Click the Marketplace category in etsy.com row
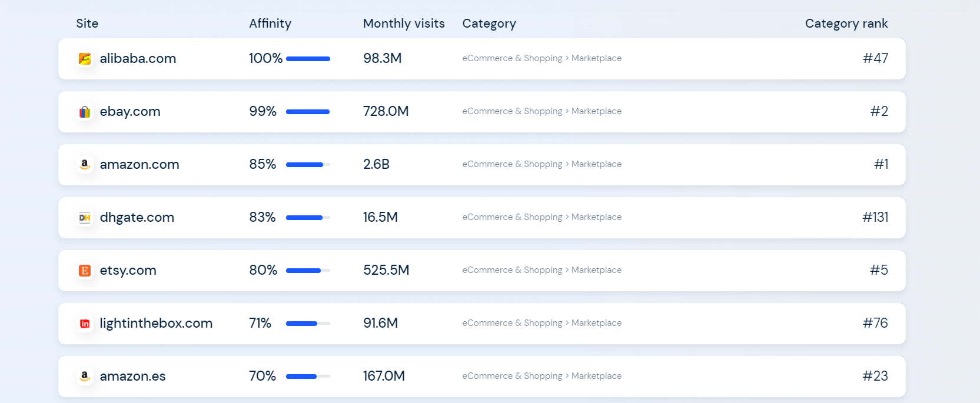This screenshot has width=980, height=403. click(x=596, y=270)
